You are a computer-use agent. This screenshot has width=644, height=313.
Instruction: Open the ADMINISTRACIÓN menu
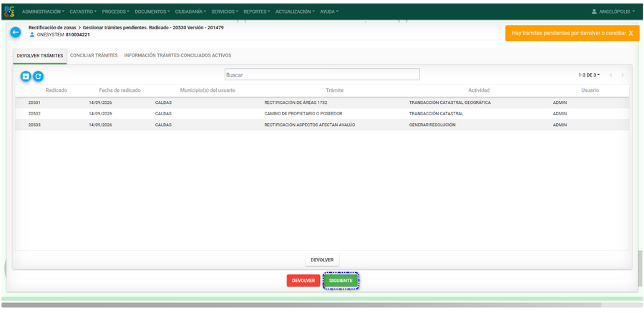point(44,11)
